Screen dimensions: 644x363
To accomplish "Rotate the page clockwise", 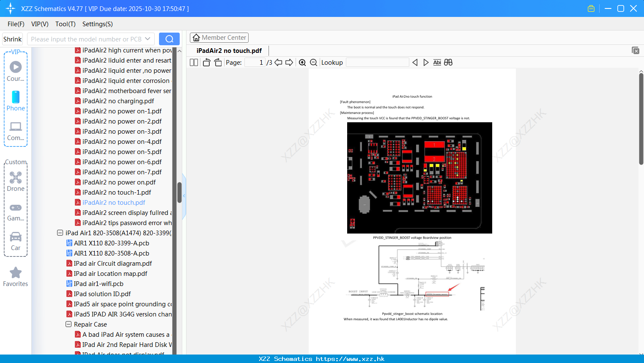I will click(218, 62).
